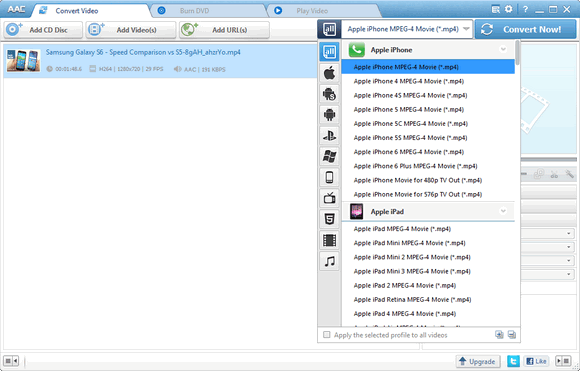The height and width of the screenshot is (371, 580).
Task: Select the audio music formats icon
Action: (x=329, y=262)
